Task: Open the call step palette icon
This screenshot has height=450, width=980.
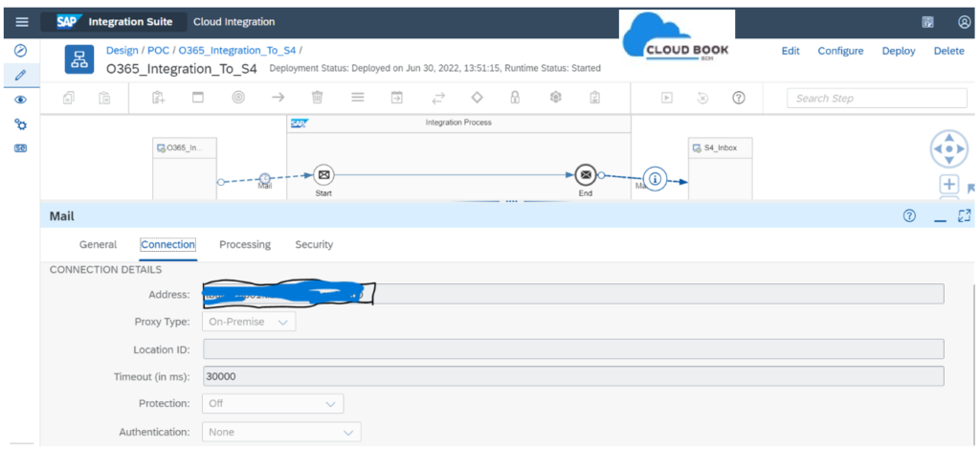Action: point(397,98)
